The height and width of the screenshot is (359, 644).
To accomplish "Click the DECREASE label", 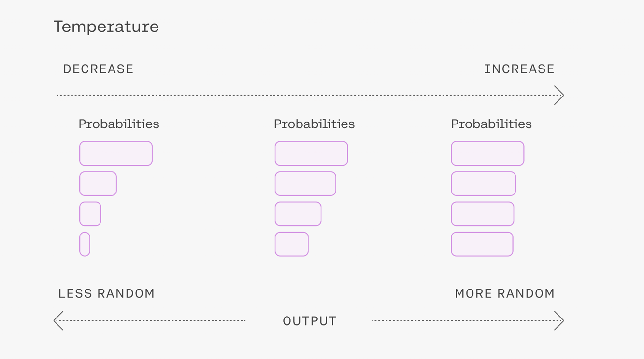I will click(98, 69).
